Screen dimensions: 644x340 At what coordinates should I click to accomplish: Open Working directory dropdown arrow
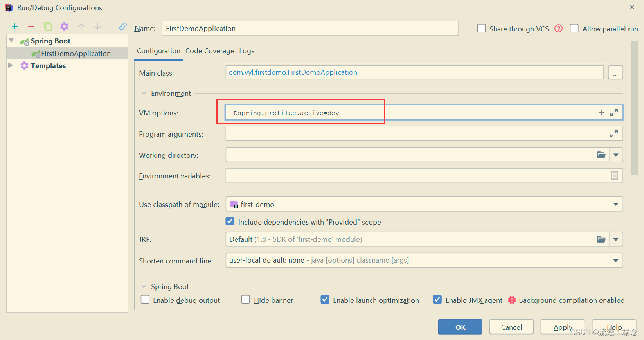tap(616, 155)
